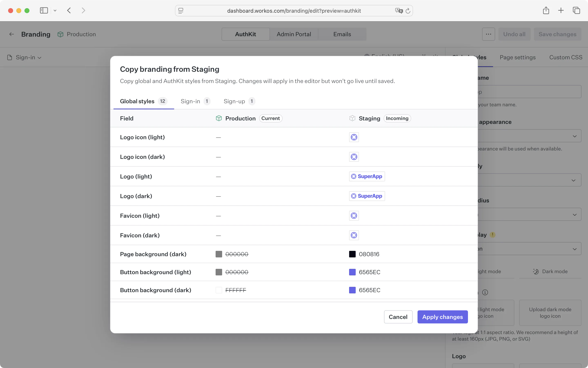Select the Sign-up tab in dialog
588x368 pixels.
click(239, 101)
